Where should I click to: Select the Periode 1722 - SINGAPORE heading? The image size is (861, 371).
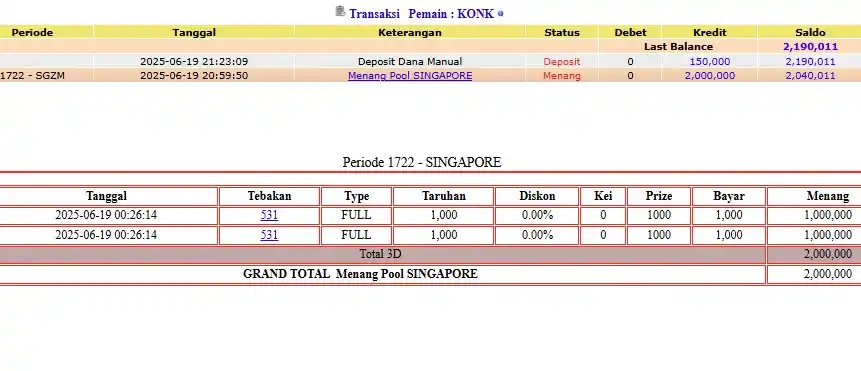pos(422,162)
